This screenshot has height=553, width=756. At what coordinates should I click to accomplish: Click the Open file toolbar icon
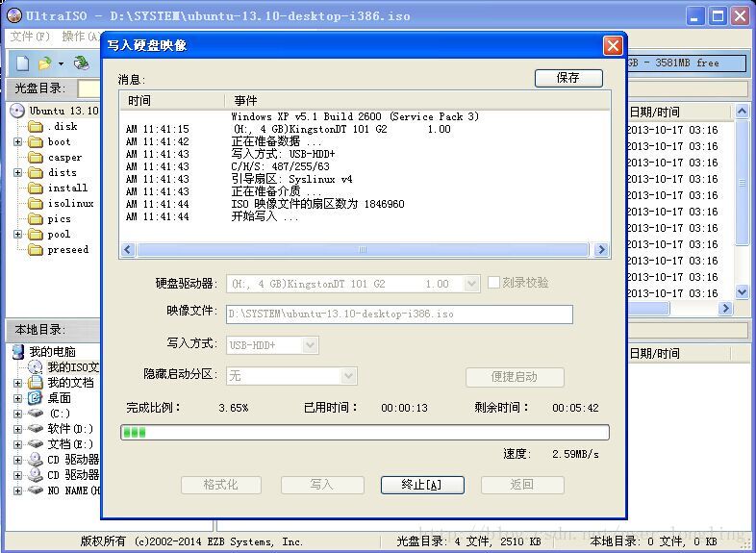[x=45, y=63]
